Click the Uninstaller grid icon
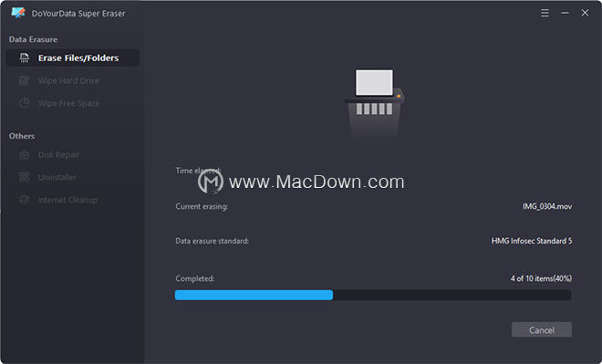Viewport: 602px width, 364px height. pyautogui.click(x=25, y=177)
